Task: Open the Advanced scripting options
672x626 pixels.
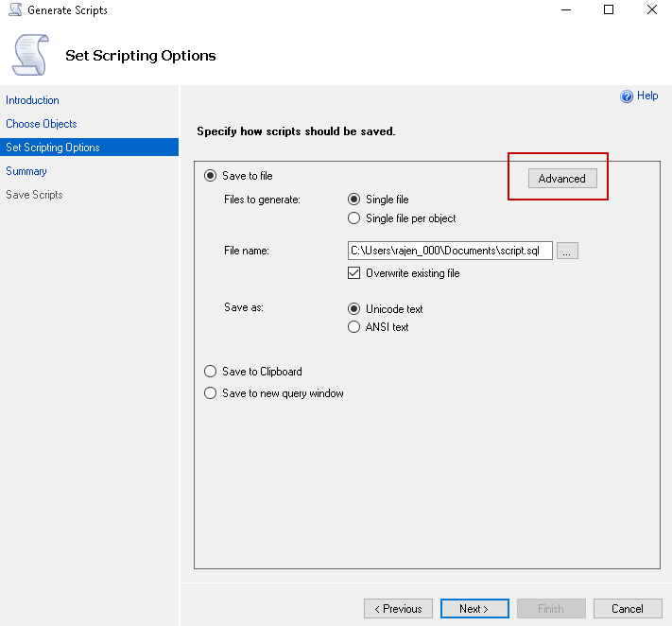Action: [x=562, y=179]
